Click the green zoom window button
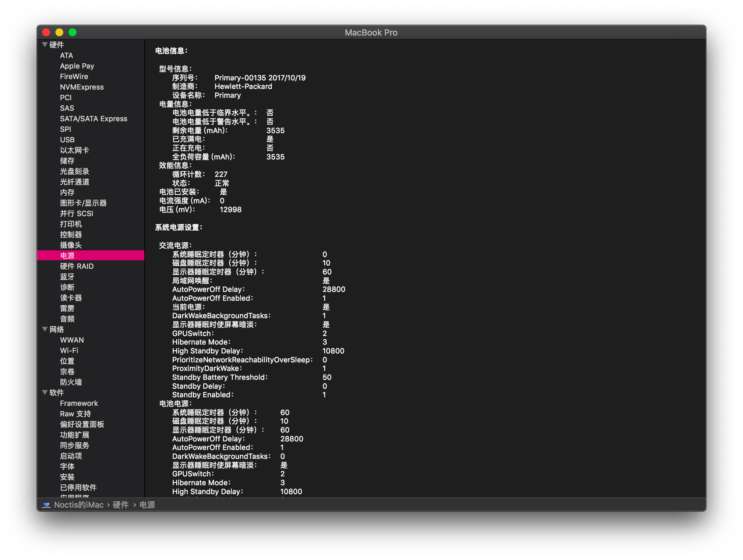The width and height of the screenshot is (743, 560). click(x=73, y=32)
